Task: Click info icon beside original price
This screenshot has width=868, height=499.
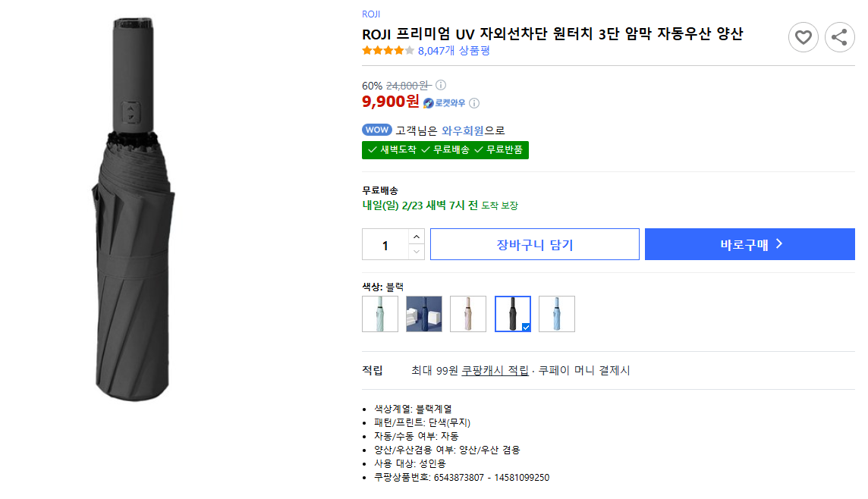Action: click(441, 85)
